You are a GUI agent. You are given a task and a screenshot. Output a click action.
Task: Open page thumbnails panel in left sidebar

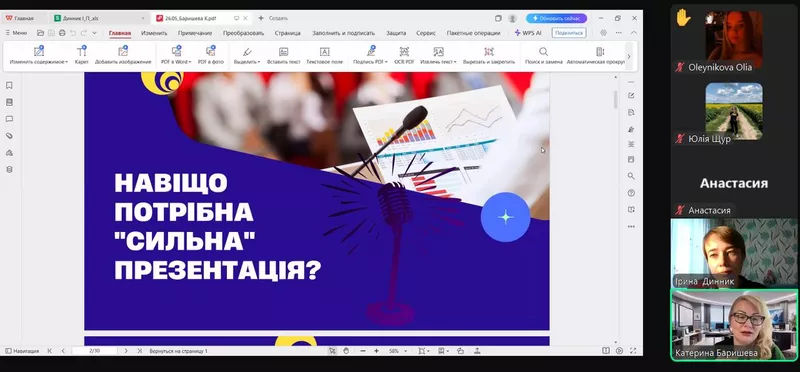[x=9, y=102]
